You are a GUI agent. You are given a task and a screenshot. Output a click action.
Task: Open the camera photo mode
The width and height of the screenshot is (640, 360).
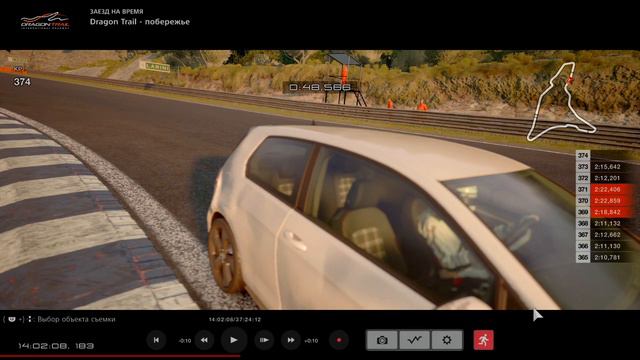coord(382,340)
